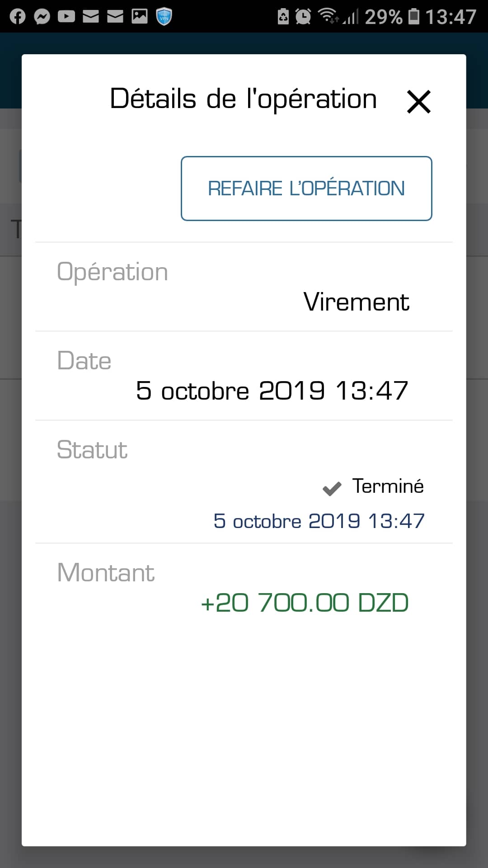
Task: Tap the status bar clock showing 13:47
Action: [x=450, y=17]
